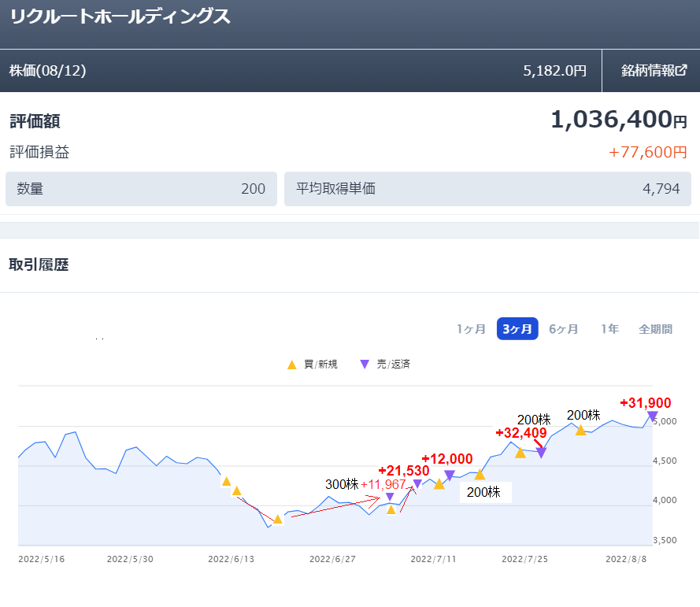Click the 4,500 y-axis label
The width and height of the screenshot is (700, 607).
pos(665,461)
